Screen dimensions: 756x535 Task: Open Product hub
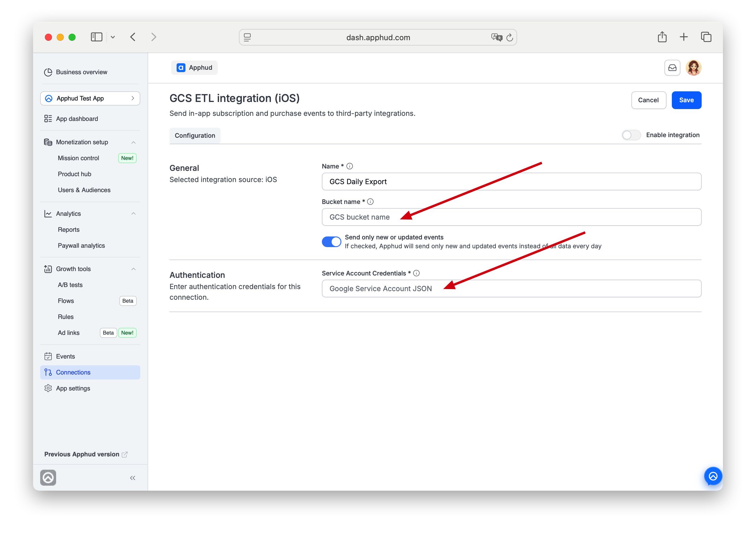[74, 174]
